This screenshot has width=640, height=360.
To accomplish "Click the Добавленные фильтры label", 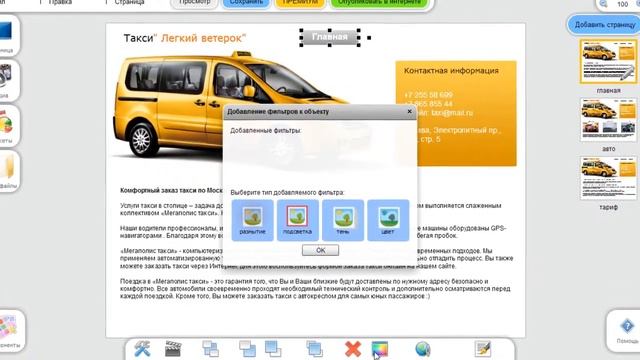I will (x=265, y=131).
